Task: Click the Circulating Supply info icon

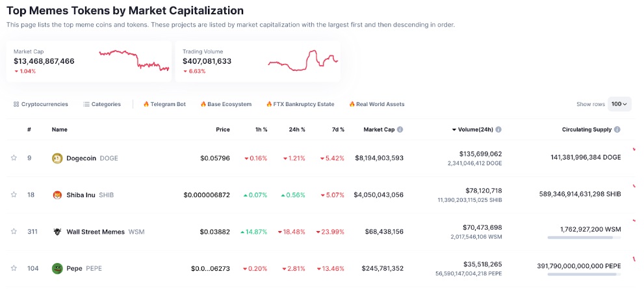Action: click(x=617, y=130)
